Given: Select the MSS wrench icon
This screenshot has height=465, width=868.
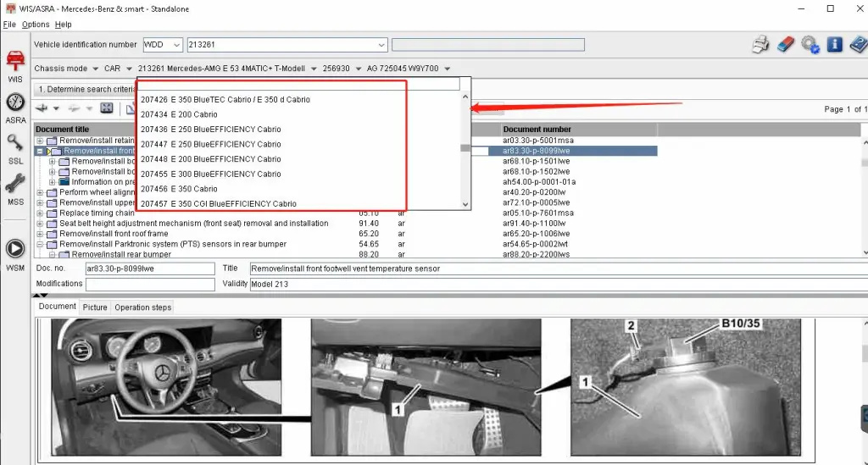Looking at the screenshot, I should click(x=14, y=188).
